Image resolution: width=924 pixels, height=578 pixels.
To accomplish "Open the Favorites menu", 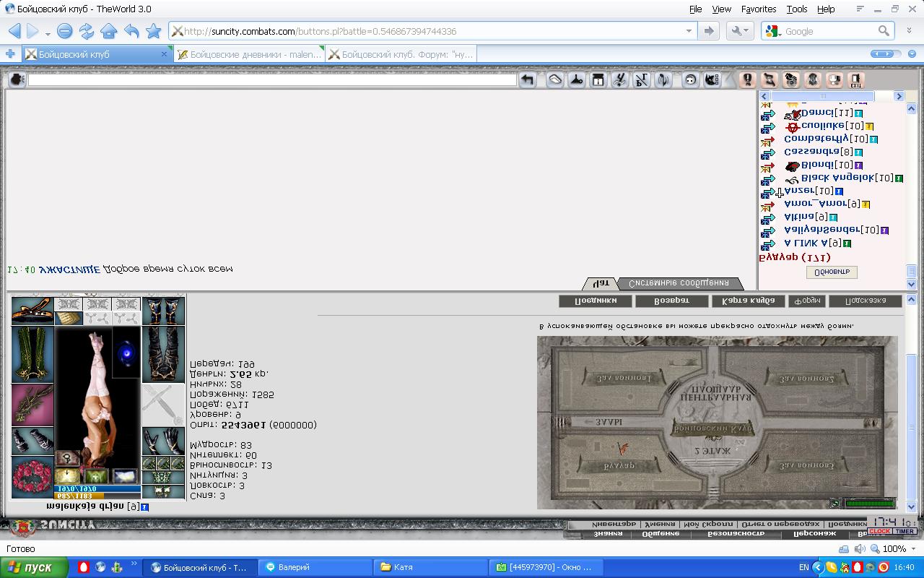I will pos(759,9).
